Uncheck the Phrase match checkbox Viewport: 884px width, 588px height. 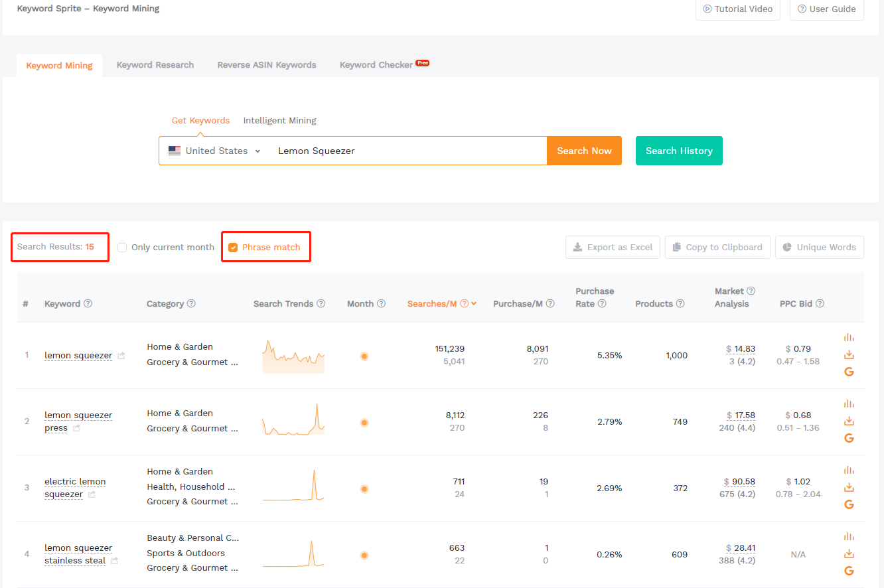click(233, 248)
